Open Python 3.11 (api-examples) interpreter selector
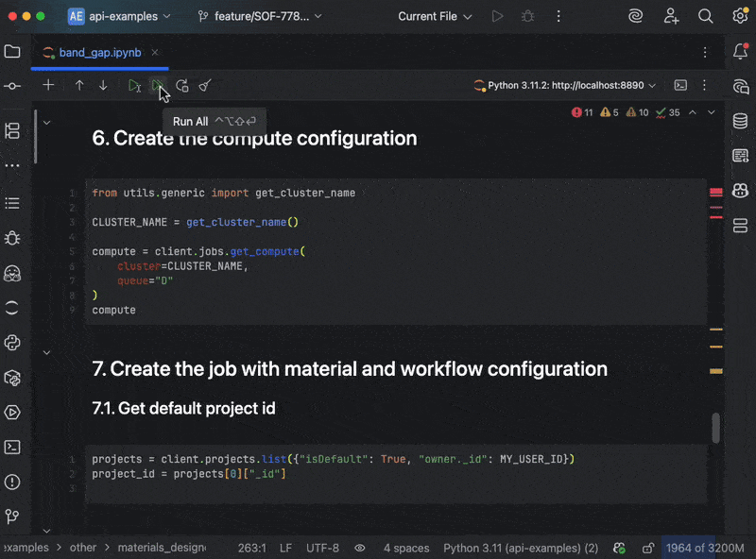The height and width of the screenshot is (559, 756). pos(521,548)
